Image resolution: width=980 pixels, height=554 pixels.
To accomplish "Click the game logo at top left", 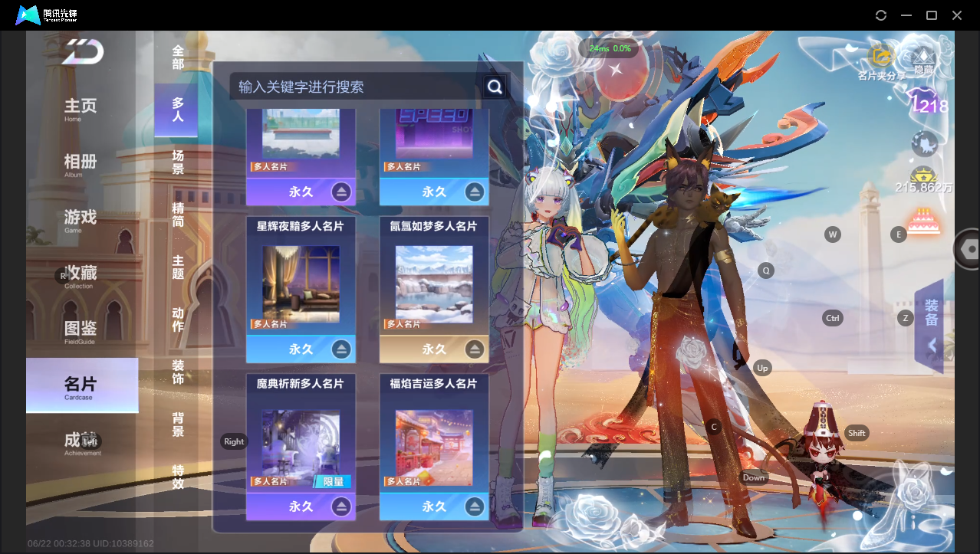I will (x=83, y=52).
